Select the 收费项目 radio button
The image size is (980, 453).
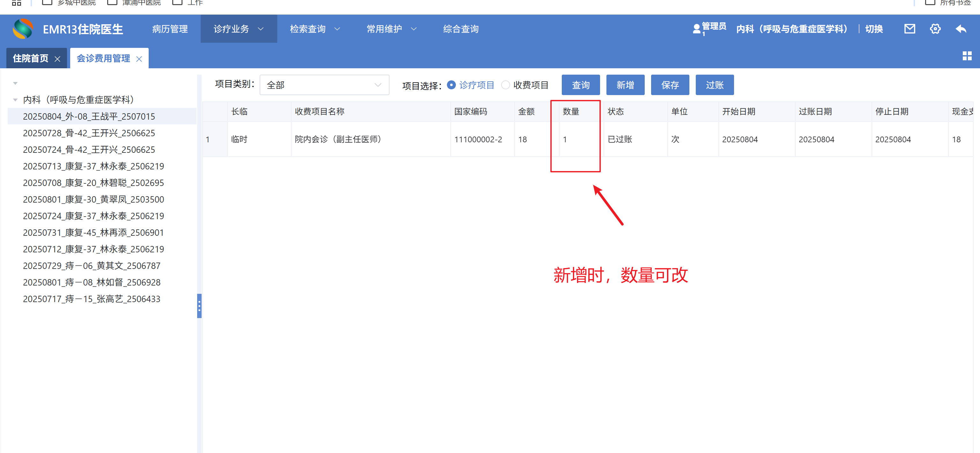(505, 85)
